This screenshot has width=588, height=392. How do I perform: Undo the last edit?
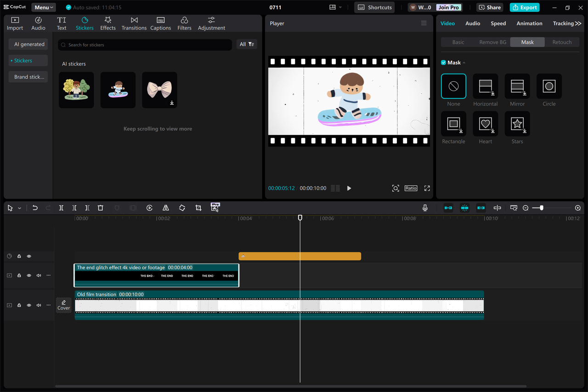pyautogui.click(x=35, y=208)
